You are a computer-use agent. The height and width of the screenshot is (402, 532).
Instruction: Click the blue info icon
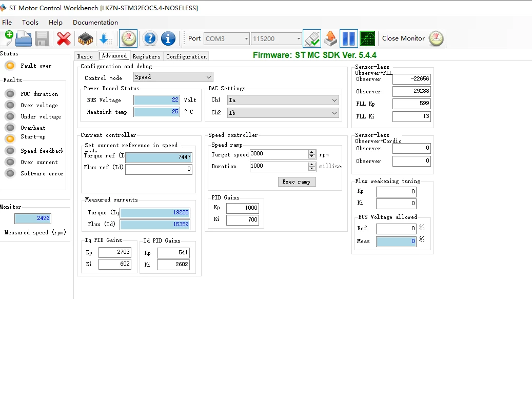pos(168,38)
